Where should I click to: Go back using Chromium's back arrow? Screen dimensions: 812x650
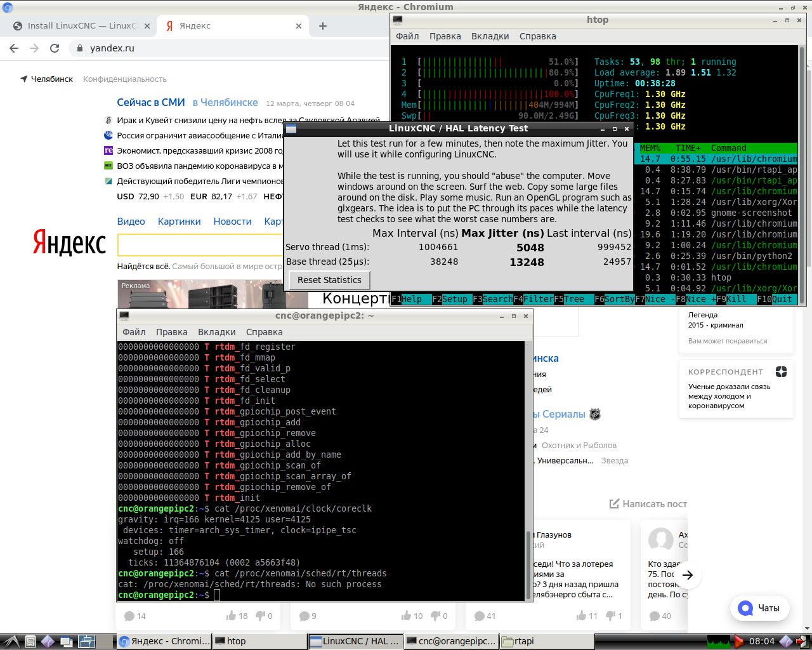(x=14, y=48)
